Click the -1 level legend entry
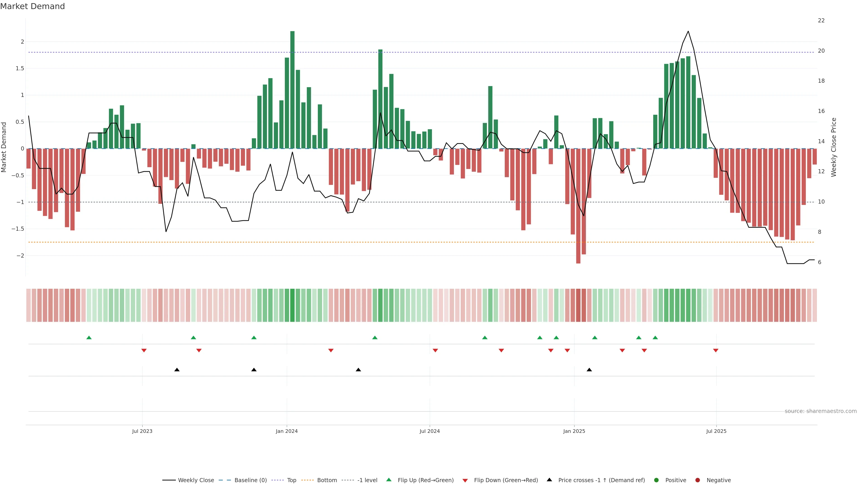The width and height of the screenshot is (868, 488). tap(367, 480)
